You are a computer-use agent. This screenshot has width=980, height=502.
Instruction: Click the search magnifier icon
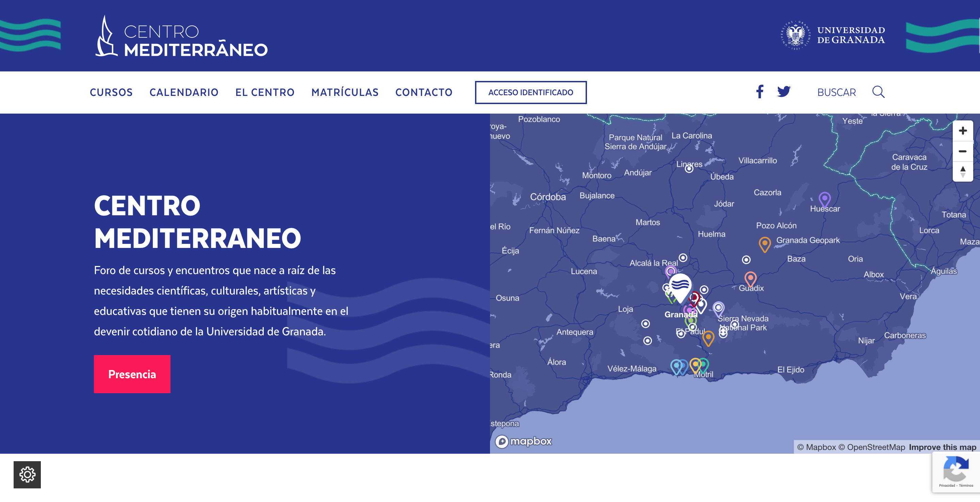(878, 91)
